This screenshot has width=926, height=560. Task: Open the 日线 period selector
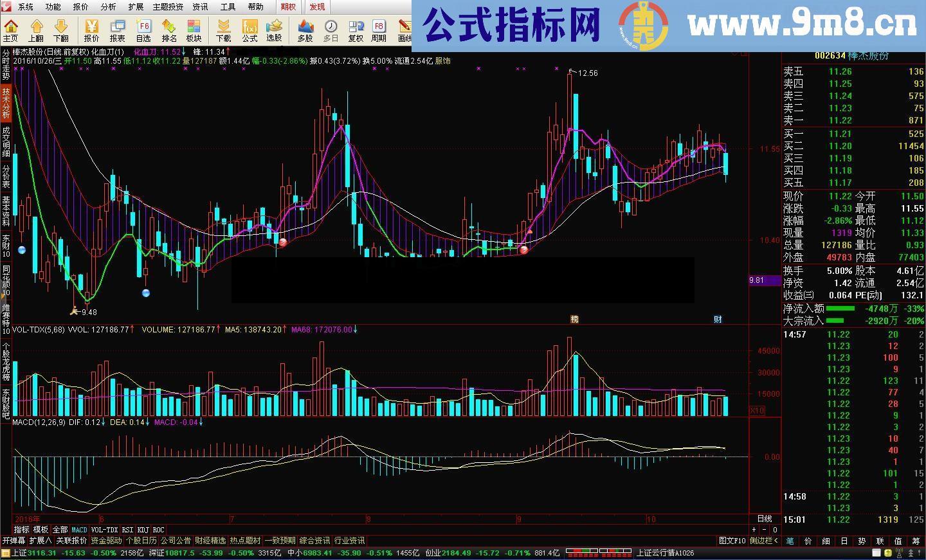tap(764, 519)
